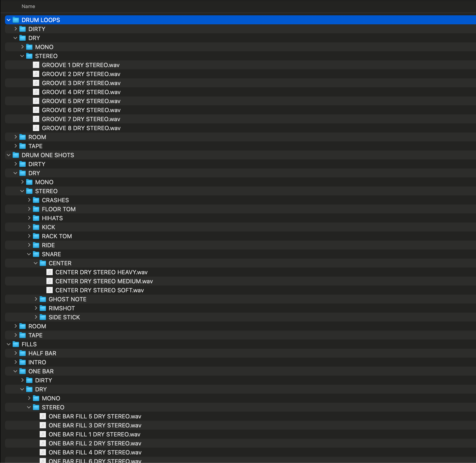Click the ONE BAR FILL 3 file icon
The image size is (476, 463).
point(43,425)
